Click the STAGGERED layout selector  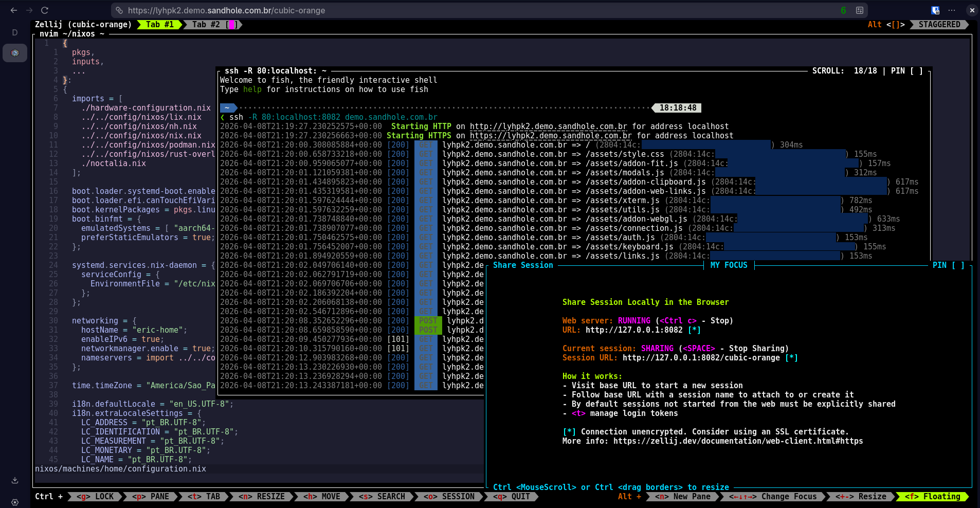(939, 25)
